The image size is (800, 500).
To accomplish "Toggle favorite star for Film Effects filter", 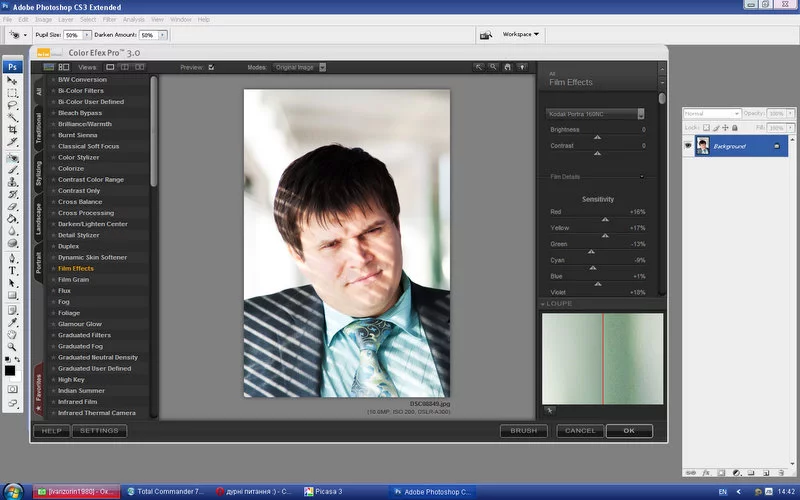I will pyautogui.click(x=52, y=269).
